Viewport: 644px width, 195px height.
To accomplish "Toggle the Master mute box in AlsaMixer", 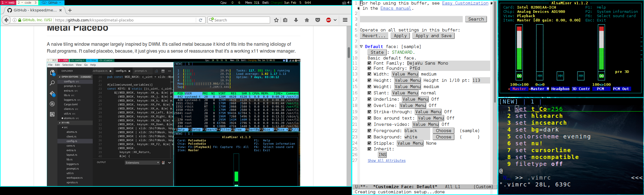I will tap(519, 76).
